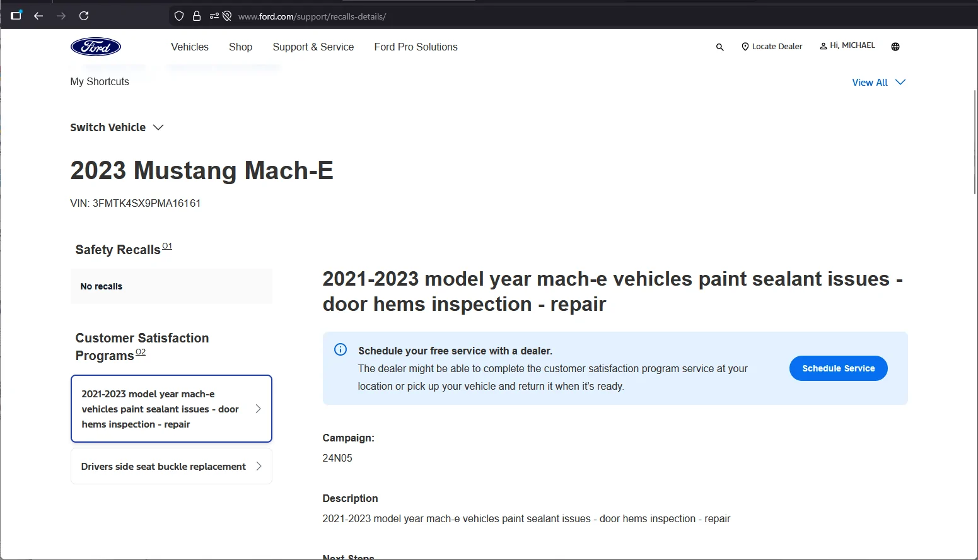The height and width of the screenshot is (560, 978).
Task: Open the browser sidebar panel icon
Action: point(16,15)
